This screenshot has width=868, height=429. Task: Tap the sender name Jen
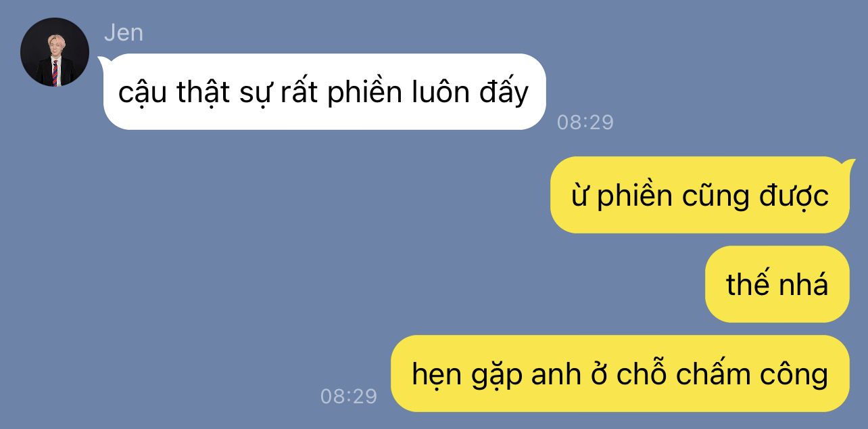point(124,33)
